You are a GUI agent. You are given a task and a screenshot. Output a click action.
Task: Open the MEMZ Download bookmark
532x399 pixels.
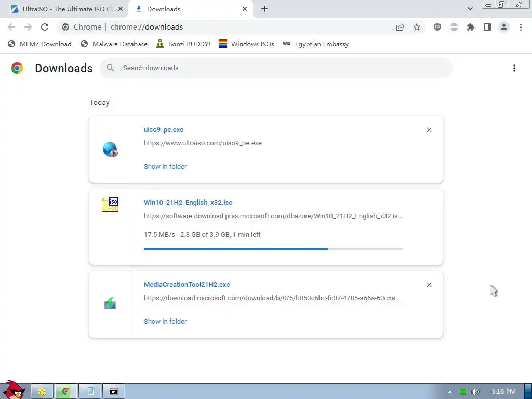click(39, 44)
